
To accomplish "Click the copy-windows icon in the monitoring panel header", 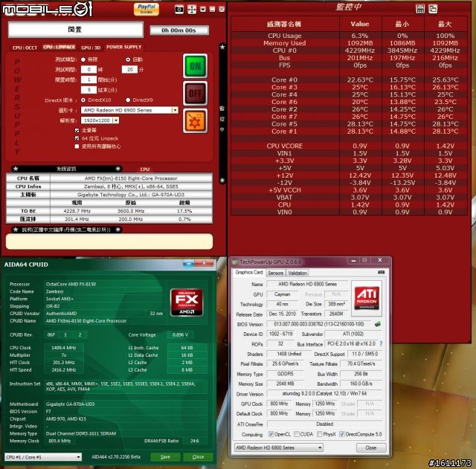I will (x=433, y=9).
